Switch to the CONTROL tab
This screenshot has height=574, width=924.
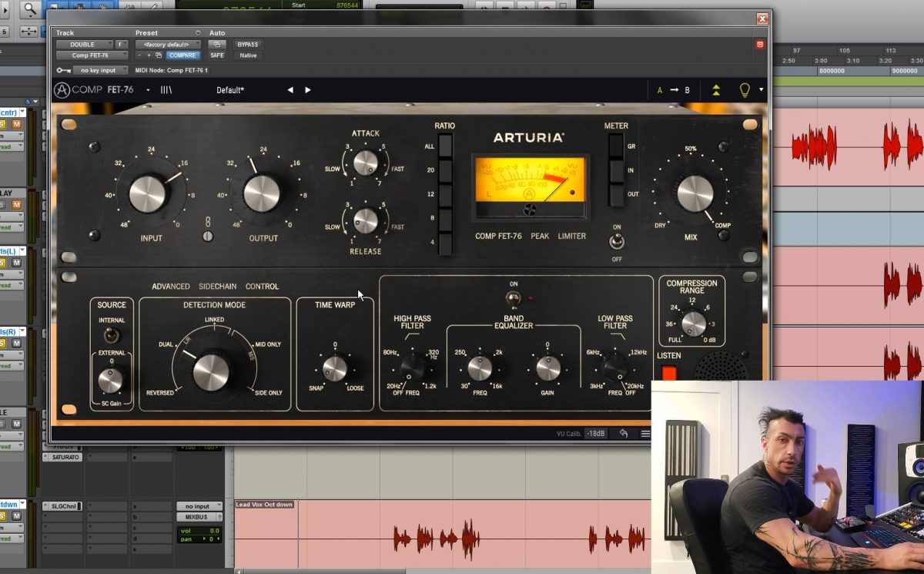[263, 286]
